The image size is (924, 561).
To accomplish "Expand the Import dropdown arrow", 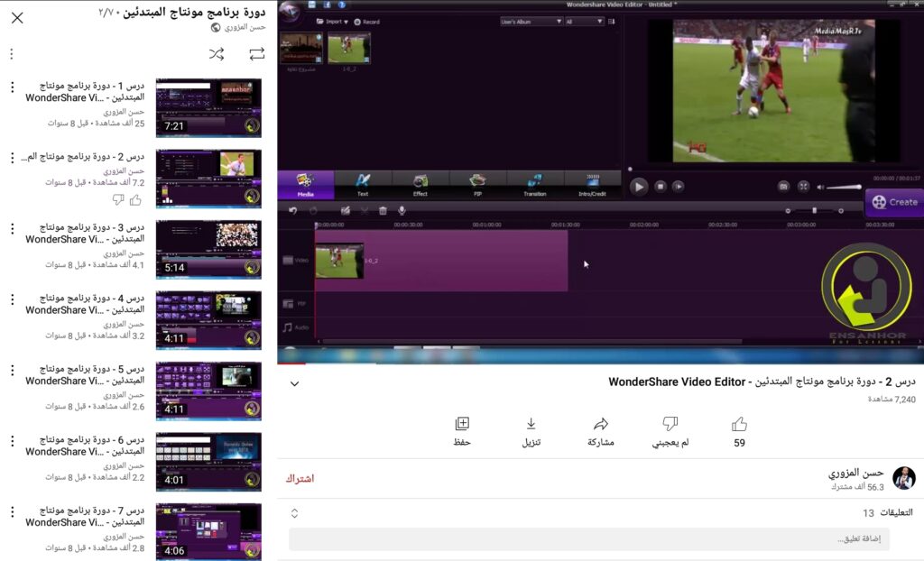I will 346,20.
